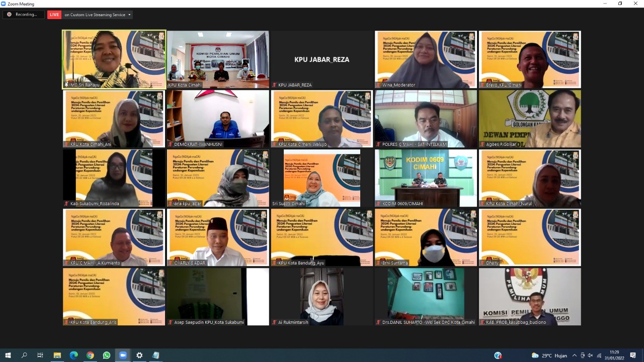Toggle the muted volume speaker icon
This screenshot has height=362, width=644.
590,355
